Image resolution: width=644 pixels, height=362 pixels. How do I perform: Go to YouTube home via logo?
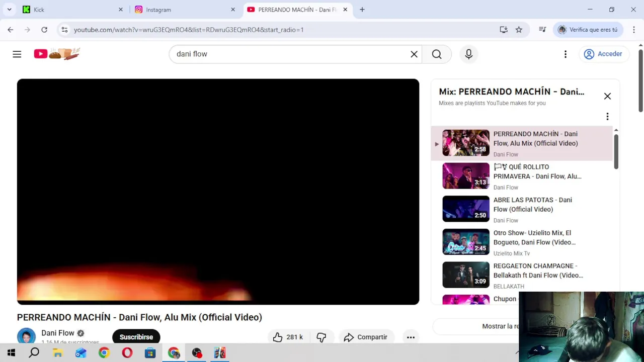pyautogui.click(x=57, y=54)
